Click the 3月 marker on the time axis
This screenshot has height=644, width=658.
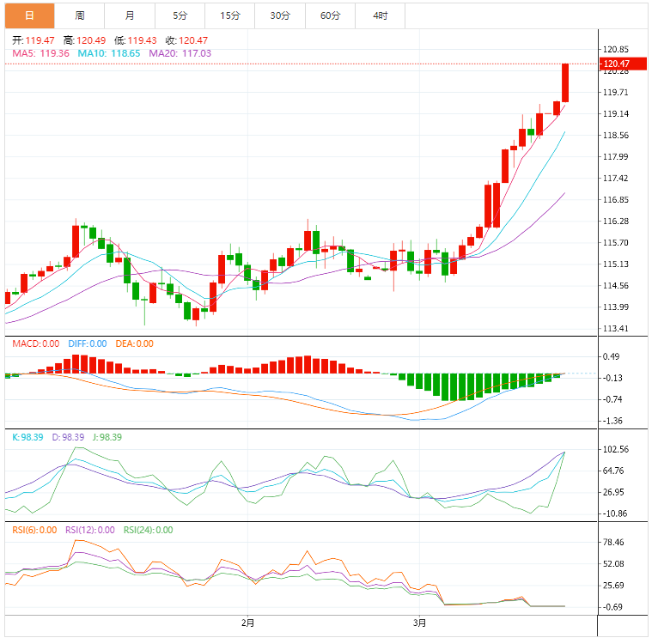[418, 623]
